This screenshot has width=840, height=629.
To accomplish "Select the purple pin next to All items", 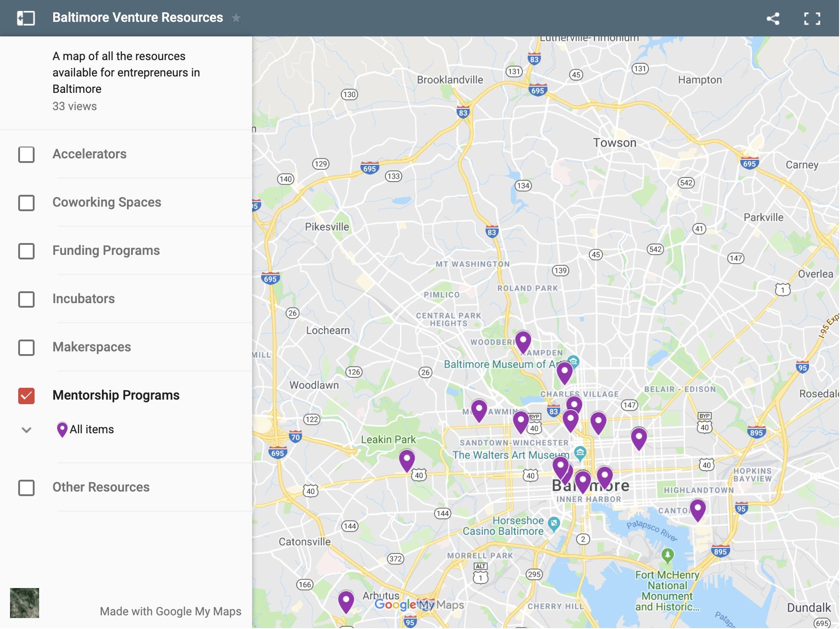I will 62,429.
